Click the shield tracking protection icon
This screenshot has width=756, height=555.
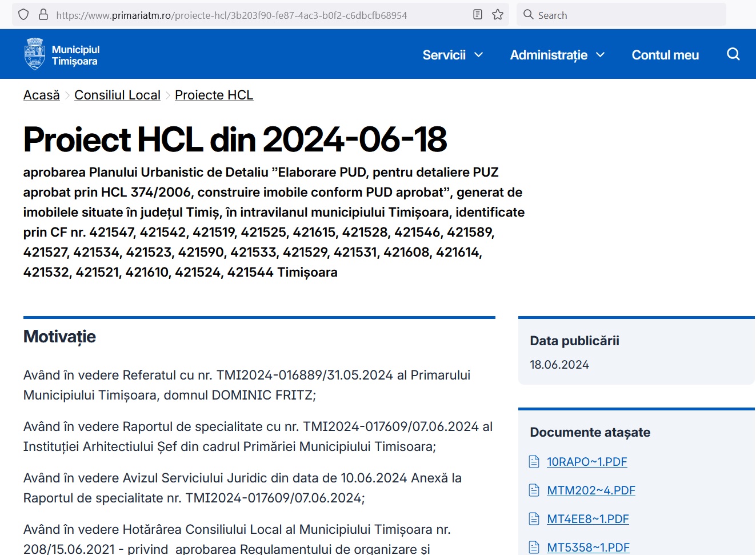pos(23,15)
